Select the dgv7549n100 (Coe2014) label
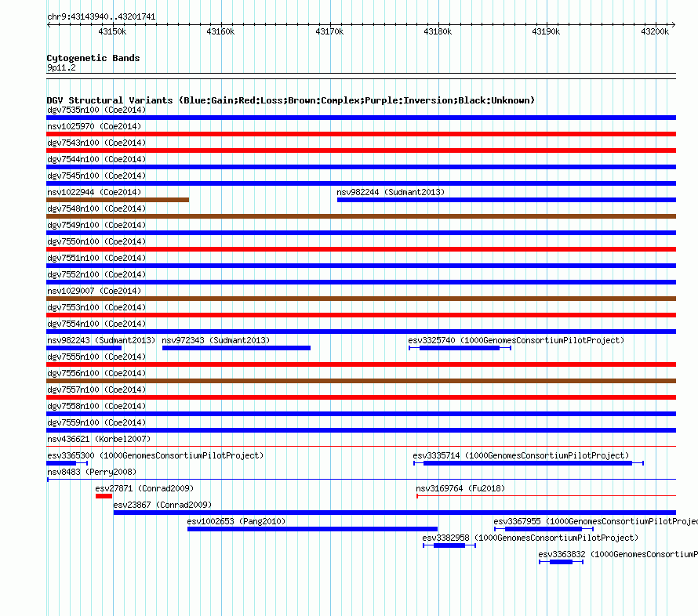Screen dimensions: 698x616 (96, 225)
